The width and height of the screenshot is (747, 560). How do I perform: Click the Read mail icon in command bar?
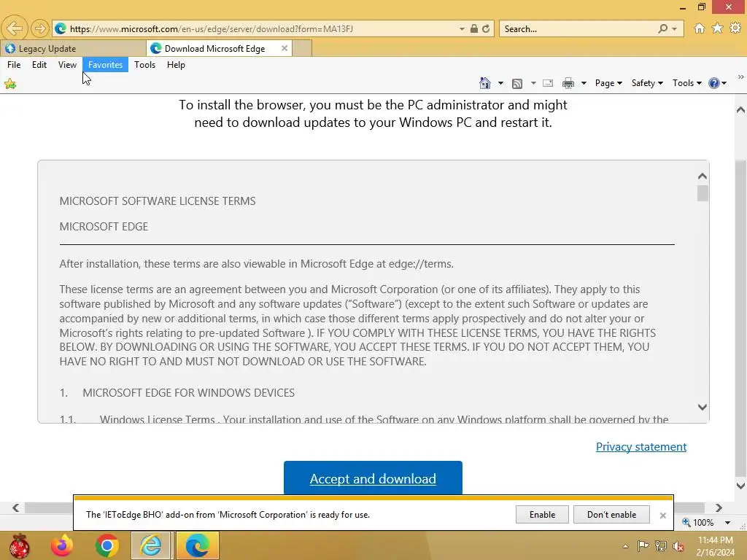pos(548,83)
